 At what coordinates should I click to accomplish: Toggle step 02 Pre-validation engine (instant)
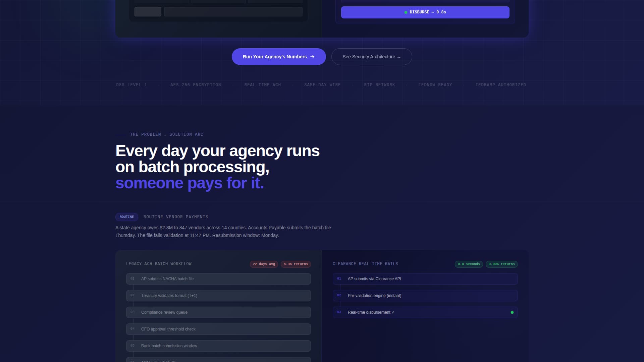[425, 296]
